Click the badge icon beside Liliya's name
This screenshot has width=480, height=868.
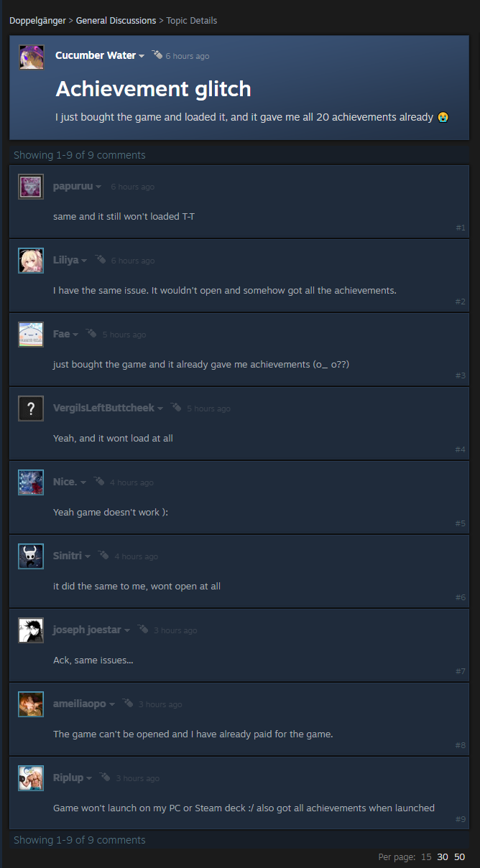pyautogui.click(x=100, y=259)
